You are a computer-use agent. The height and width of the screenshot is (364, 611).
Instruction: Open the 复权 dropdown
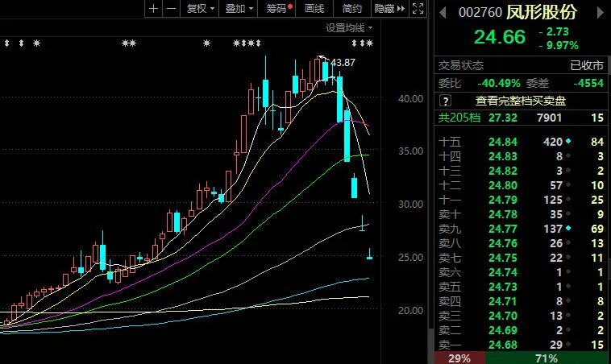[200, 9]
